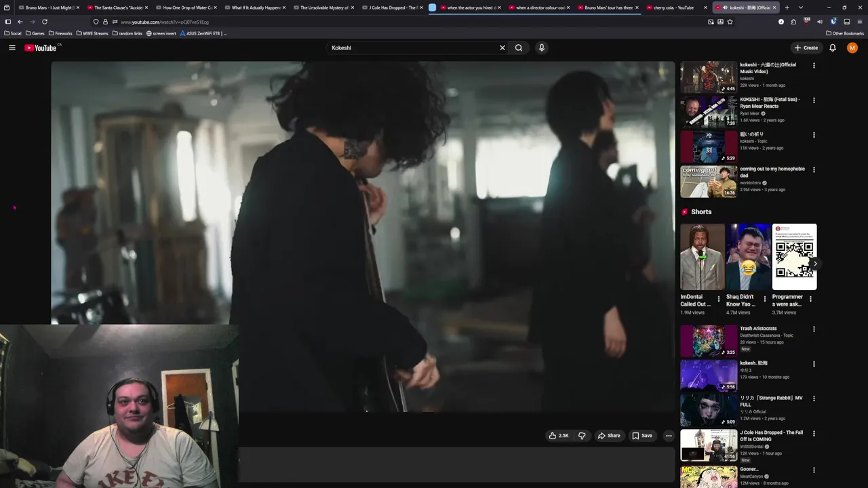Reload the current page
The width and height of the screenshot is (868, 488).
[x=45, y=22]
